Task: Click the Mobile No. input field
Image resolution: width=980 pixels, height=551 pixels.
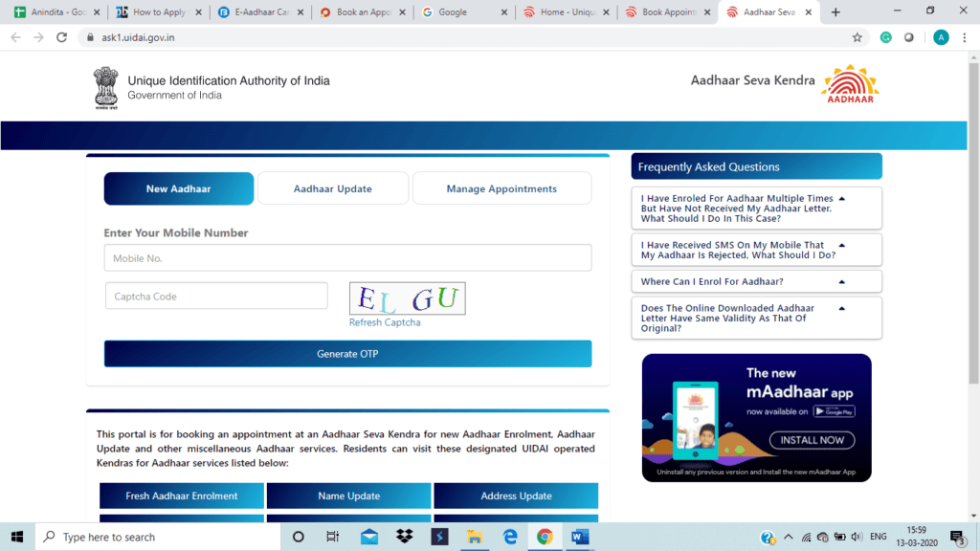Action: click(x=347, y=258)
